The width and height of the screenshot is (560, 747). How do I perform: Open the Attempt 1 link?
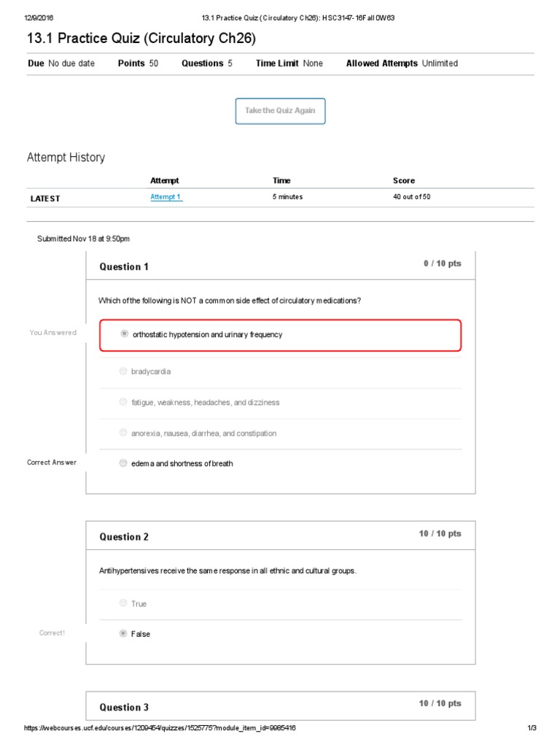[166, 197]
